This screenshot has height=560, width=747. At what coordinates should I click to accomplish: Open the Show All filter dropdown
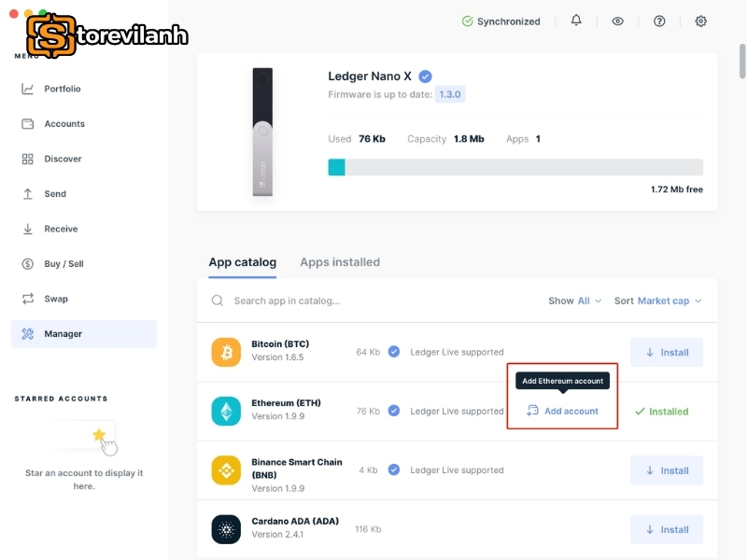pos(574,301)
